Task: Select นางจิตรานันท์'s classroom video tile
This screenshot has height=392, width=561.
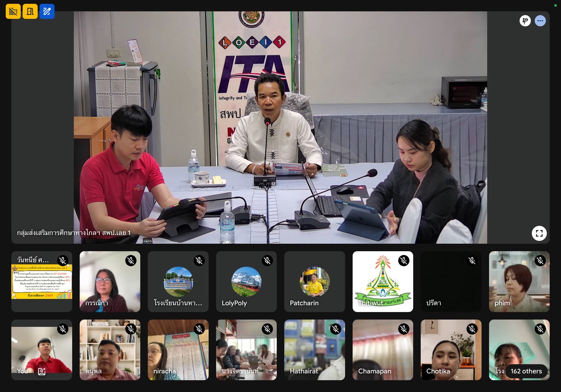Action: tap(246, 350)
